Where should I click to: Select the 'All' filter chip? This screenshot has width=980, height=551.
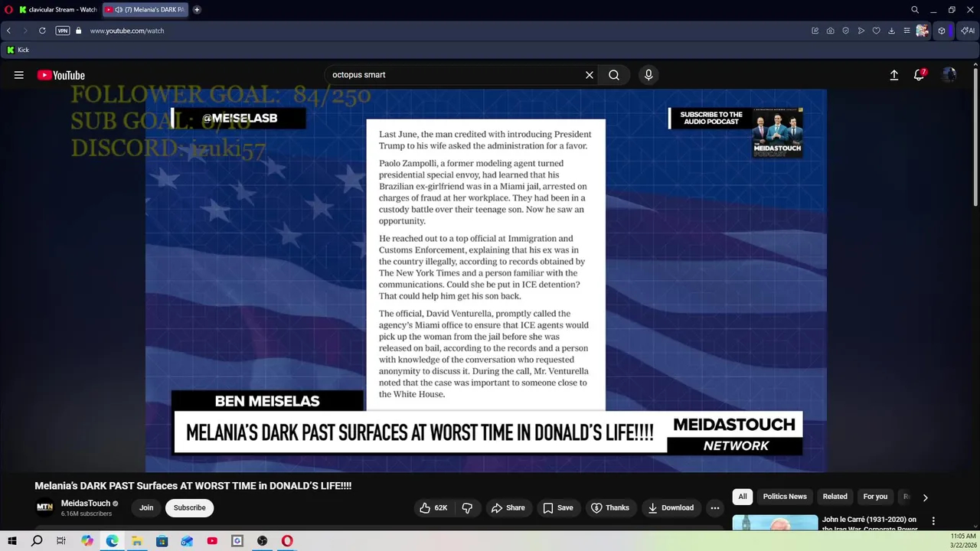742,497
